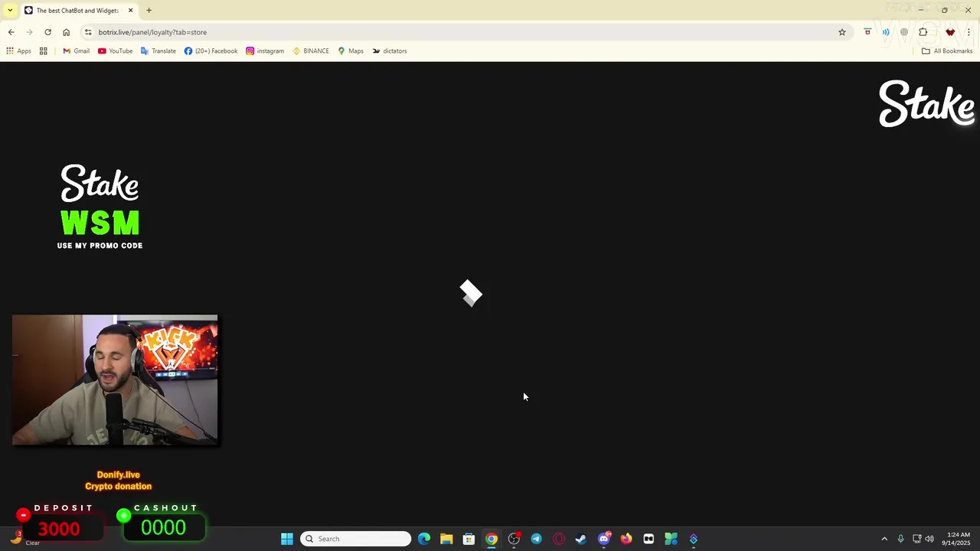The image size is (980, 551).
Task: Open the Windows Start menu
Action: [x=287, y=539]
